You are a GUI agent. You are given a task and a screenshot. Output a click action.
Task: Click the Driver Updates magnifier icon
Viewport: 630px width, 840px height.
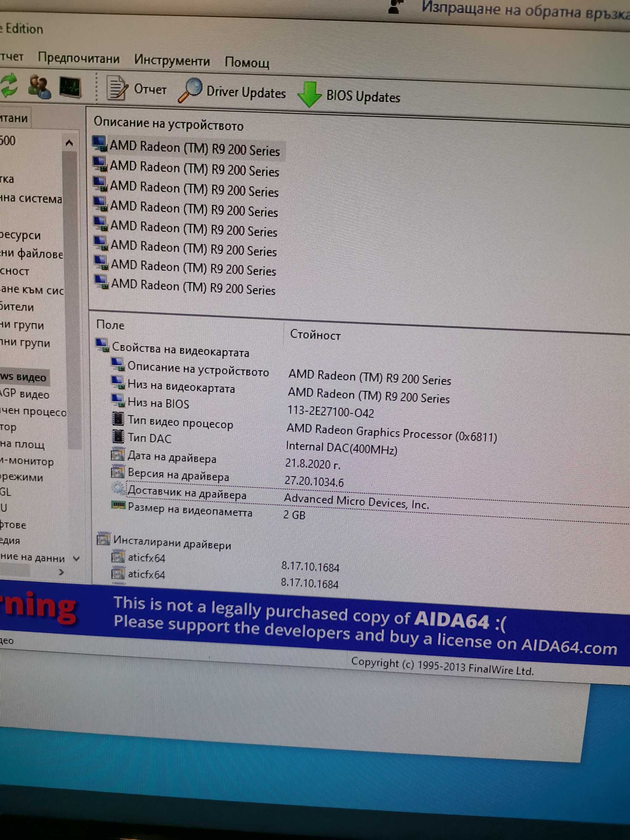[x=190, y=90]
